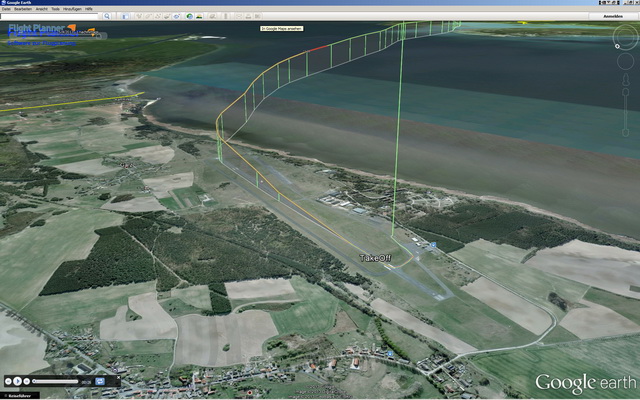640x400 pixels.
Task: Fast forward the tour playback
Action: 27,381
